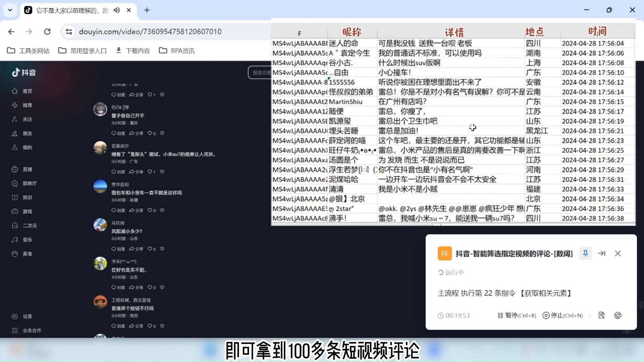The image size is (644, 362).
Task: Reply to comment 风阻减小多少?
Action: click(118, 249)
